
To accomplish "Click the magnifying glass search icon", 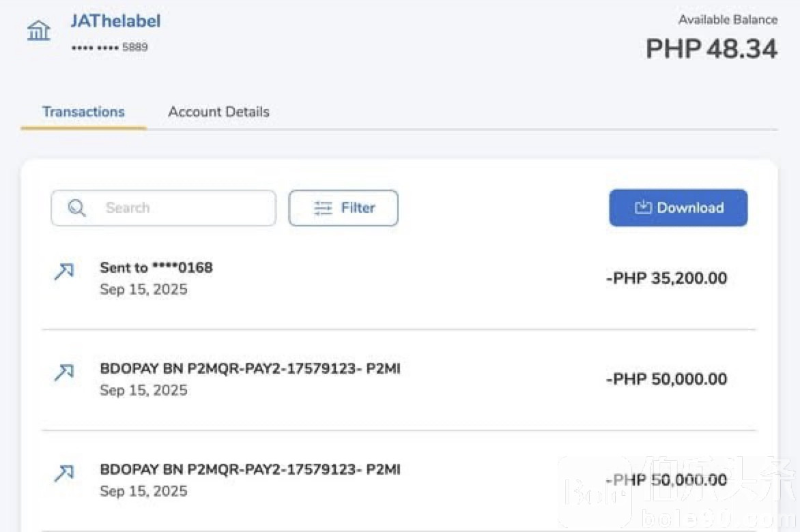I will tap(77, 208).
